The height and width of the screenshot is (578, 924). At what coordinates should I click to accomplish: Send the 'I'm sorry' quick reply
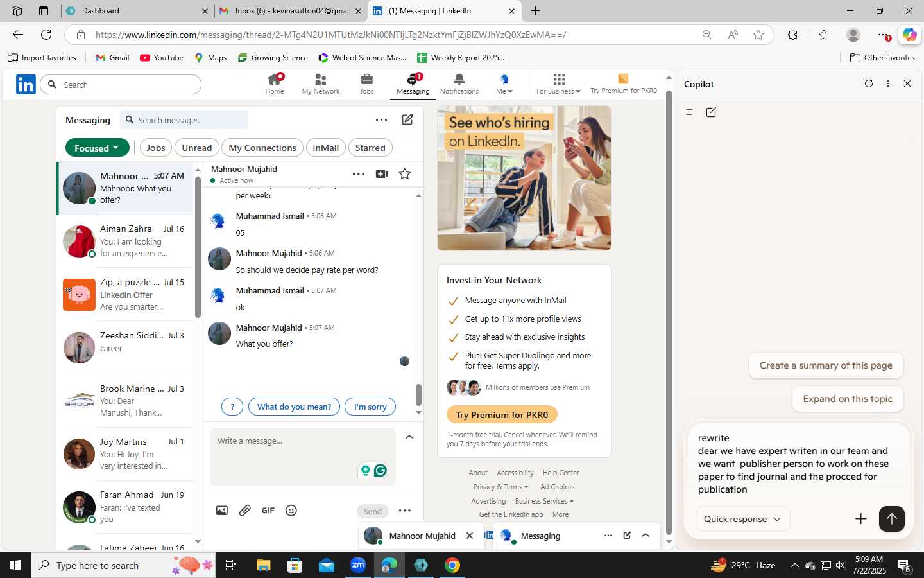coord(370,407)
